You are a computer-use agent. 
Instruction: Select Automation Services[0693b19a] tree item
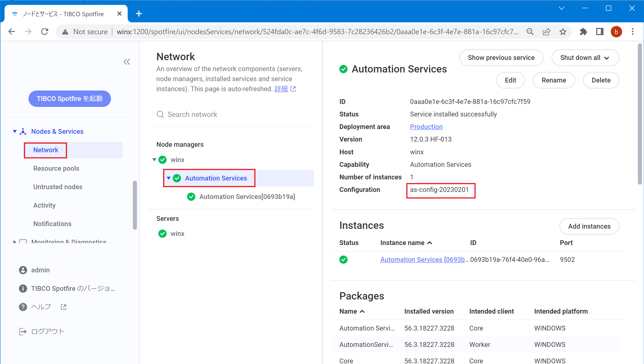tap(247, 197)
